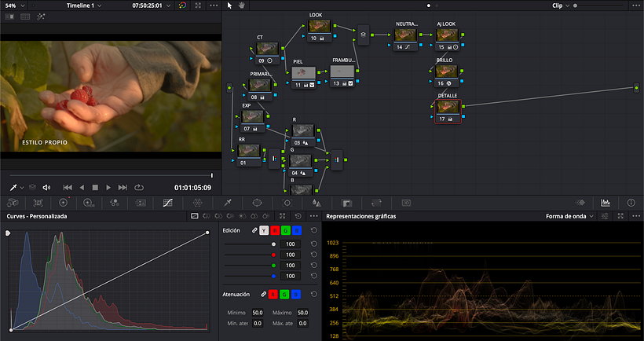This screenshot has width=644, height=341.
Task: Open the RGB Mixer palette
Action: click(115, 203)
